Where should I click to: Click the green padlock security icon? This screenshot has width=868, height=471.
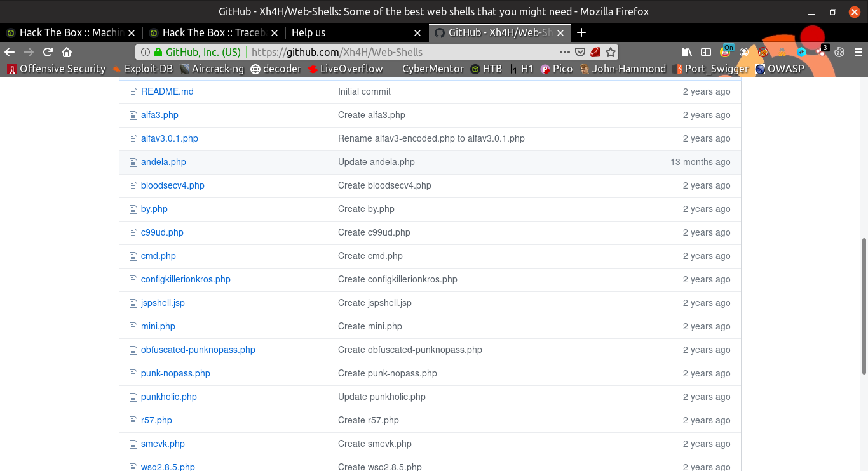(x=158, y=52)
